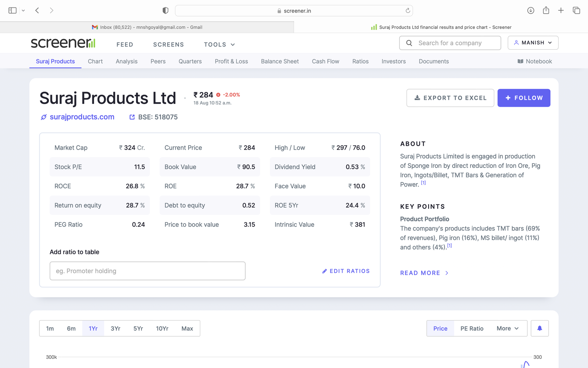
Task: Open the Notebook book icon
Action: [520, 61]
